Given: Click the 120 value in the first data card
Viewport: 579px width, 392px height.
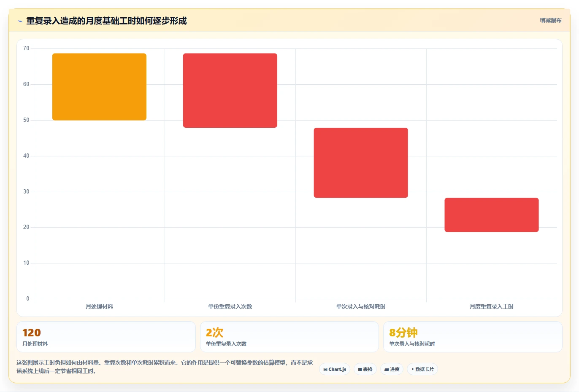Looking at the screenshot, I should click(32, 333).
